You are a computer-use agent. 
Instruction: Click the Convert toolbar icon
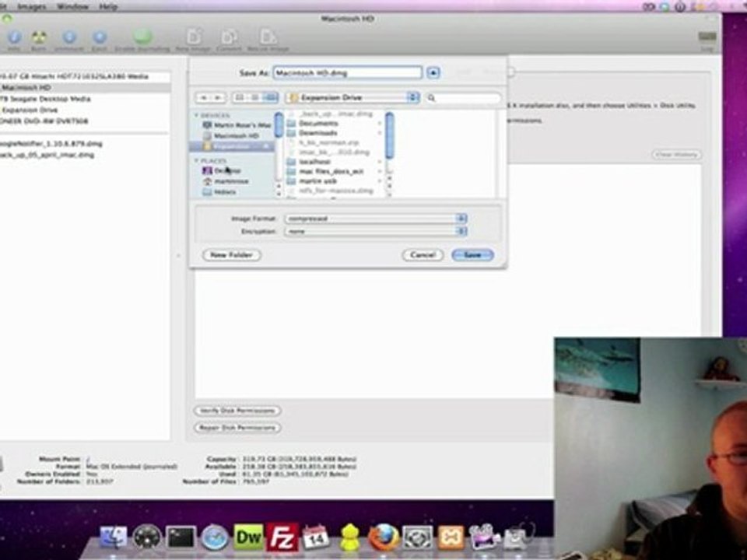pos(229,37)
